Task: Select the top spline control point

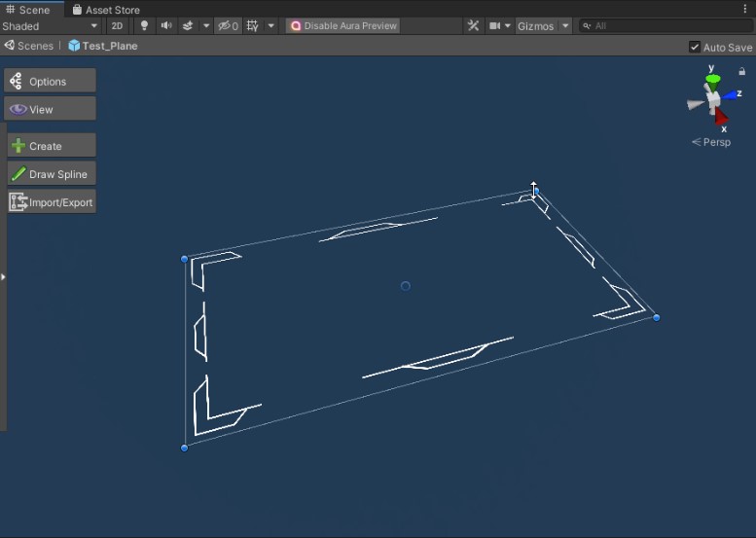Action: (536, 192)
